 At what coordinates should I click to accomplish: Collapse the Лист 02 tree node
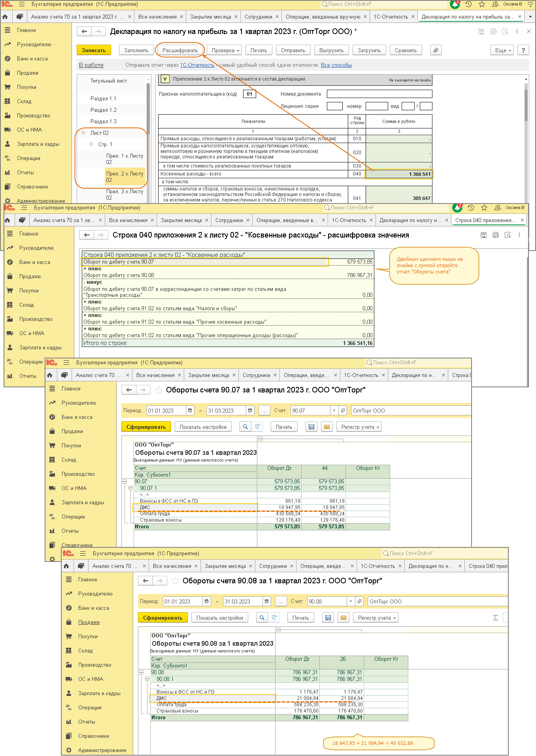click(x=83, y=133)
